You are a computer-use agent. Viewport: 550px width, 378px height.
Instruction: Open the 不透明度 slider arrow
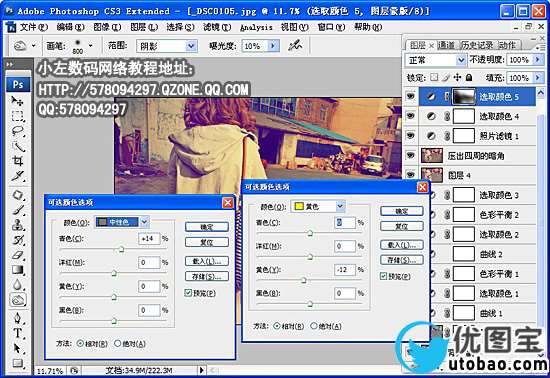[537, 60]
